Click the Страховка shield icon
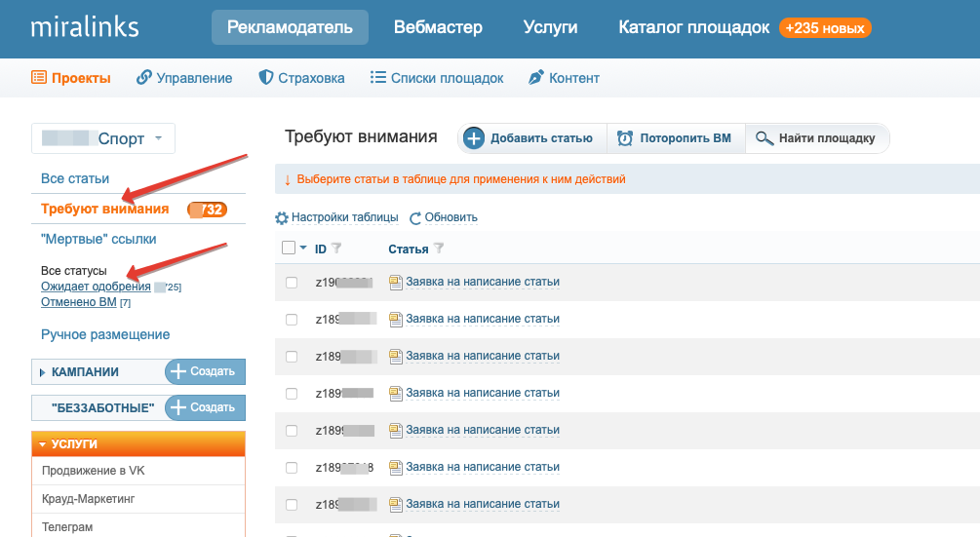980x537 pixels. [x=265, y=77]
